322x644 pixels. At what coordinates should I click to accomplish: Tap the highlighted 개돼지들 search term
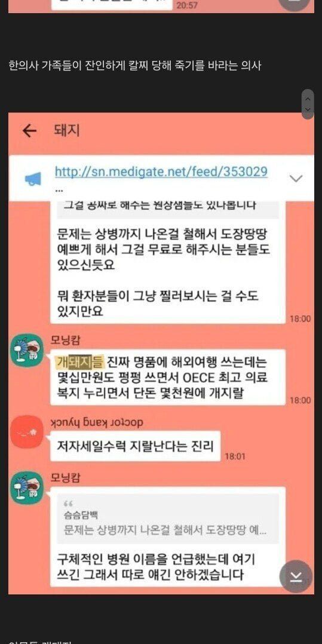79,362
